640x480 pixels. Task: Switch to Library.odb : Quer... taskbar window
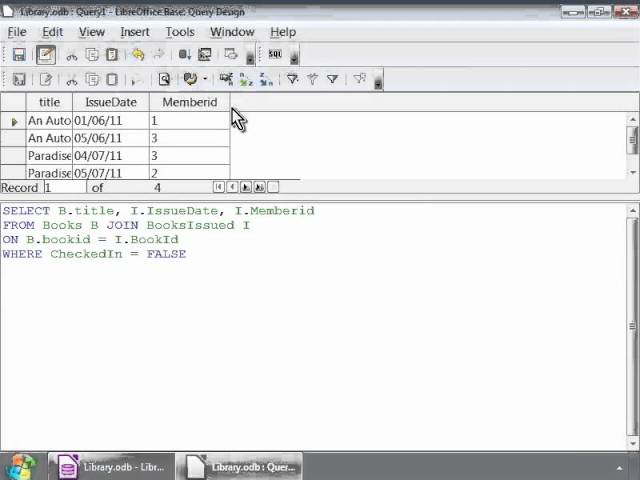tap(239, 467)
